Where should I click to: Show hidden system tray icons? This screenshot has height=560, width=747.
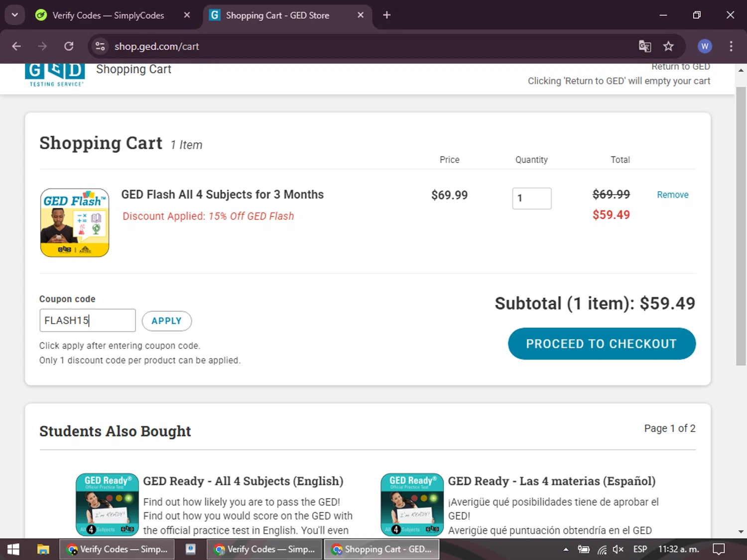pyautogui.click(x=566, y=550)
